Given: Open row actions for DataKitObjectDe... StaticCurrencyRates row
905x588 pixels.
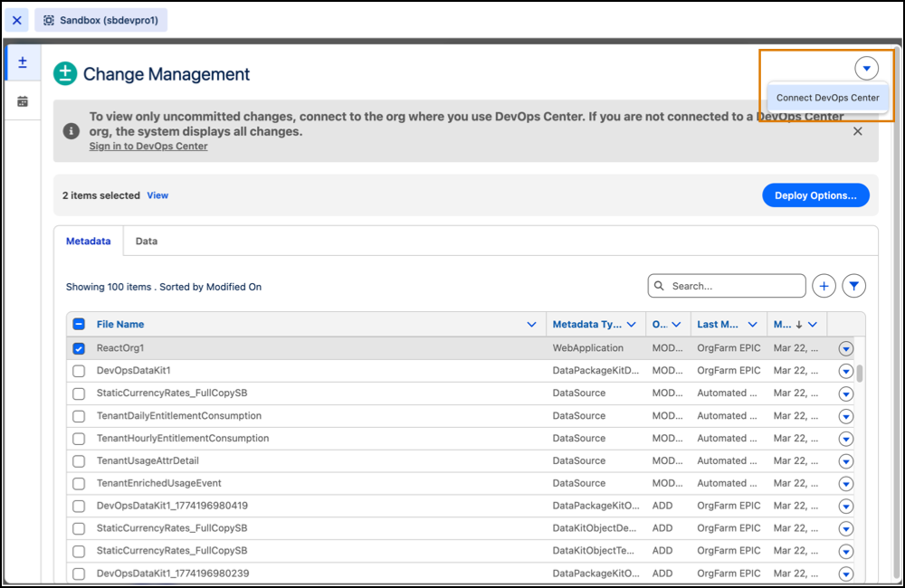Looking at the screenshot, I should pyautogui.click(x=845, y=528).
